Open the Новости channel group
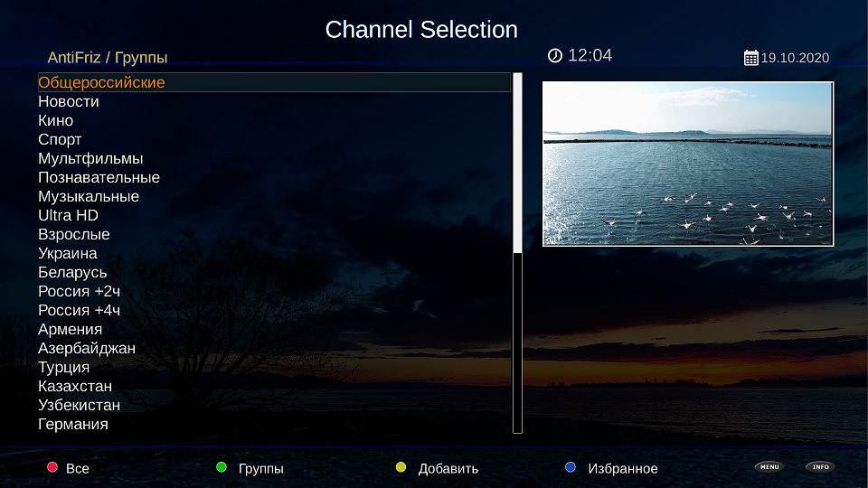This screenshot has width=868, height=488. click(x=69, y=101)
